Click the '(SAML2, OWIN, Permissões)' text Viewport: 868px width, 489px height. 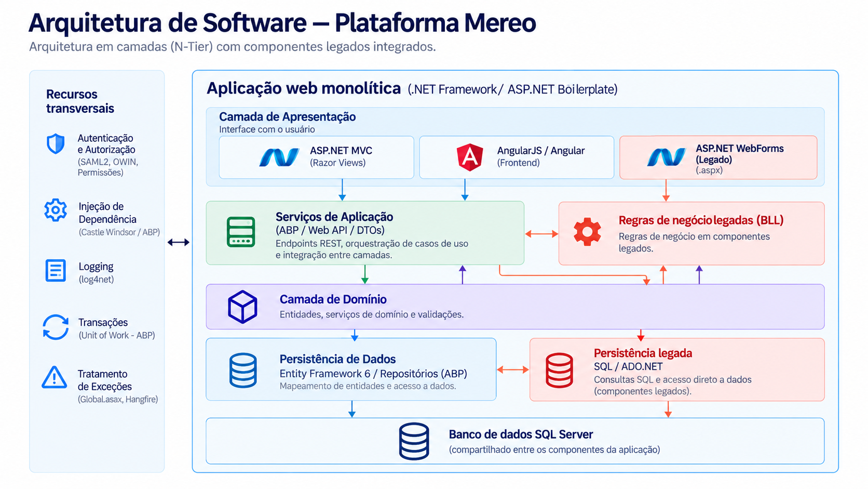[x=108, y=167]
